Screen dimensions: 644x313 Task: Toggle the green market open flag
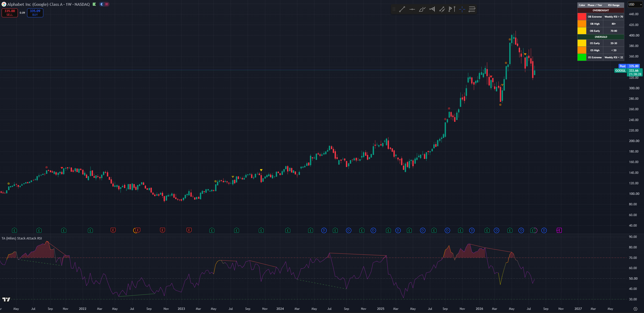pyautogui.click(x=94, y=4)
